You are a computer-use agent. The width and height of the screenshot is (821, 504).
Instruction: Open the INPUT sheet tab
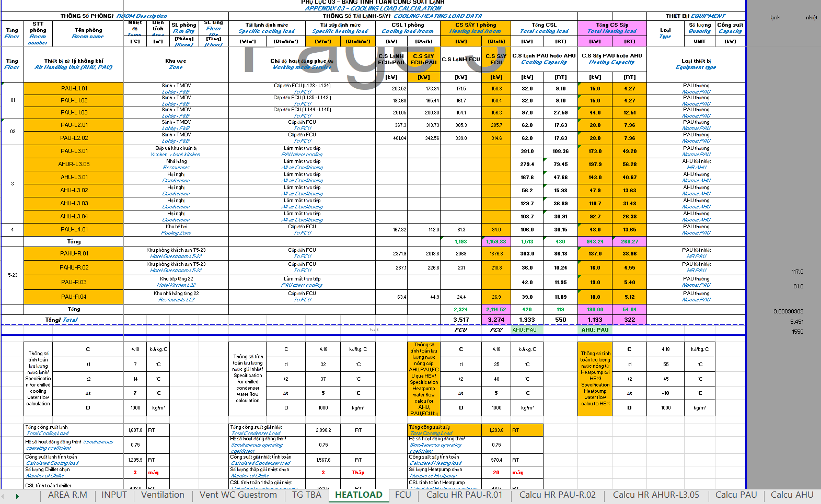114,495
